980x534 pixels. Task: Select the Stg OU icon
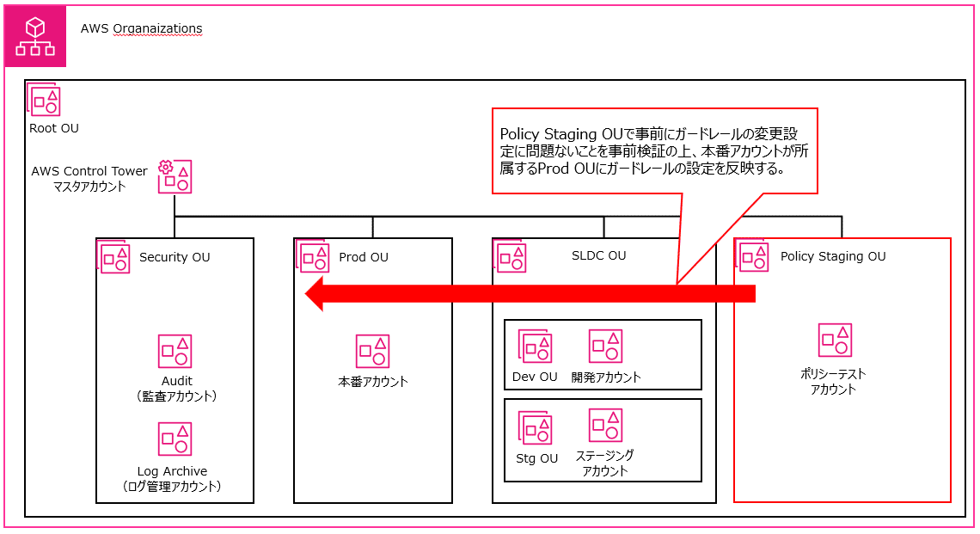tap(535, 427)
